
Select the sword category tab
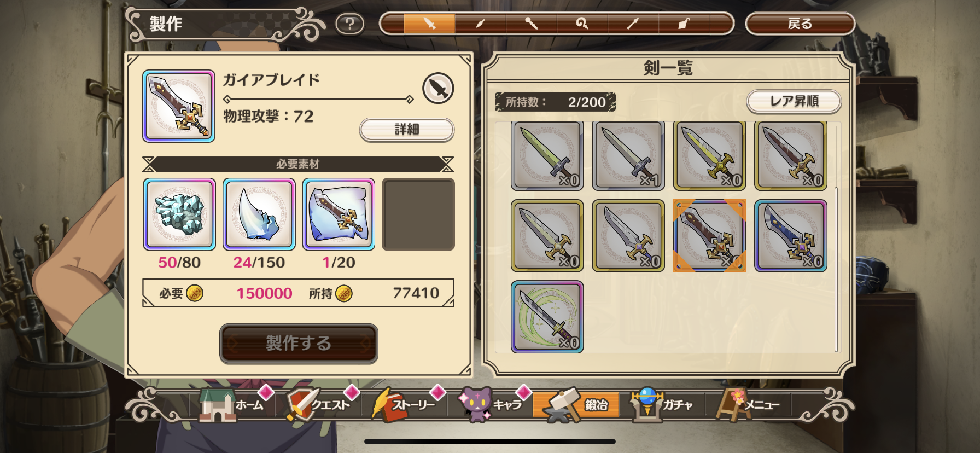tap(429, 24)
